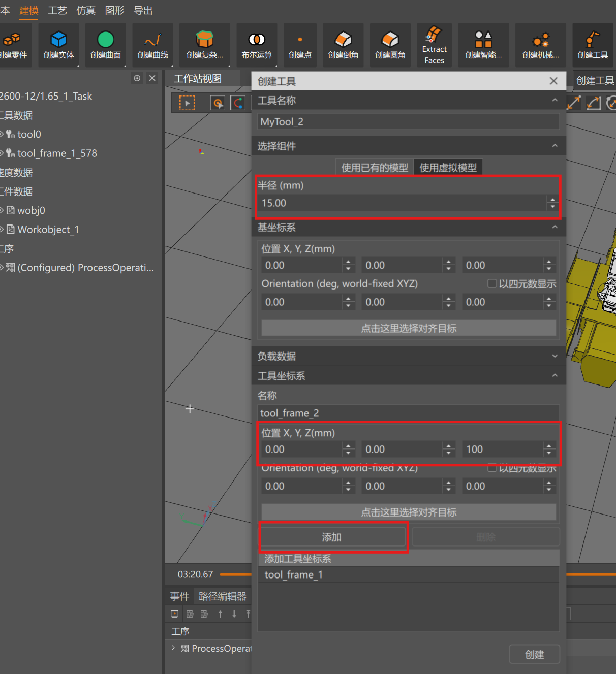Click the 创建 button

click(x=535, y=655)
